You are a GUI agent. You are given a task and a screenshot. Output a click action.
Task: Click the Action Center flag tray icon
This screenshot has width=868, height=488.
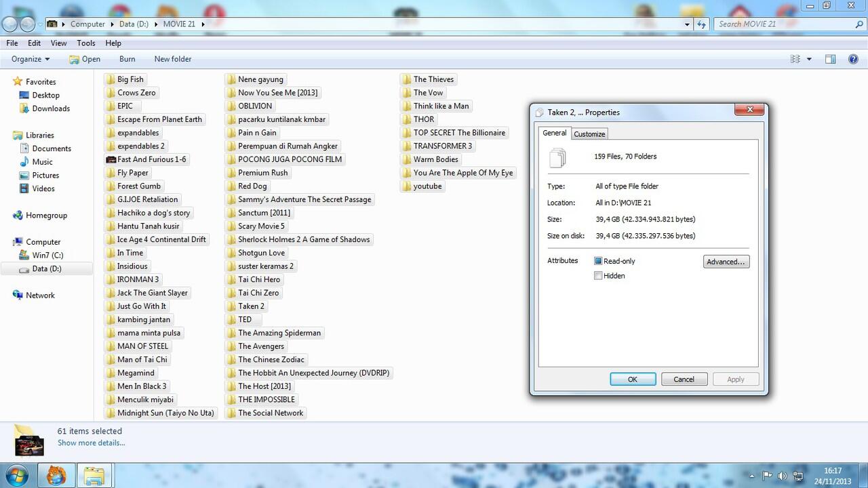767,476
